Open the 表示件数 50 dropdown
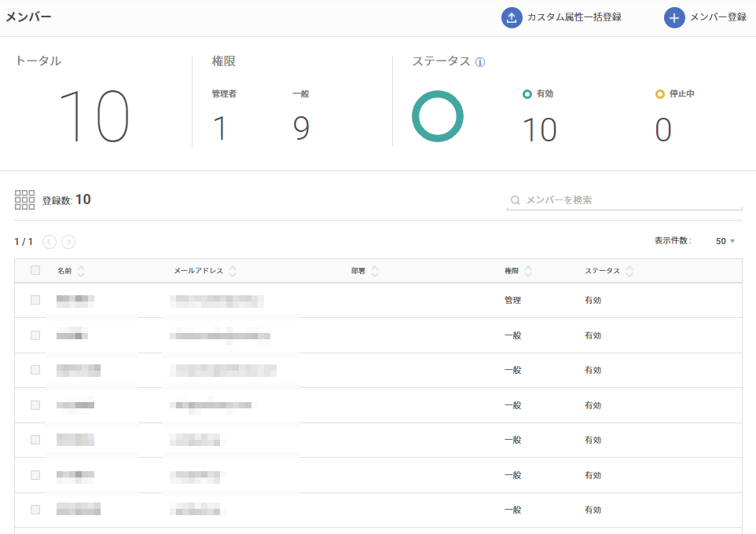Screen dimensions: 756x534 point(725,241)
